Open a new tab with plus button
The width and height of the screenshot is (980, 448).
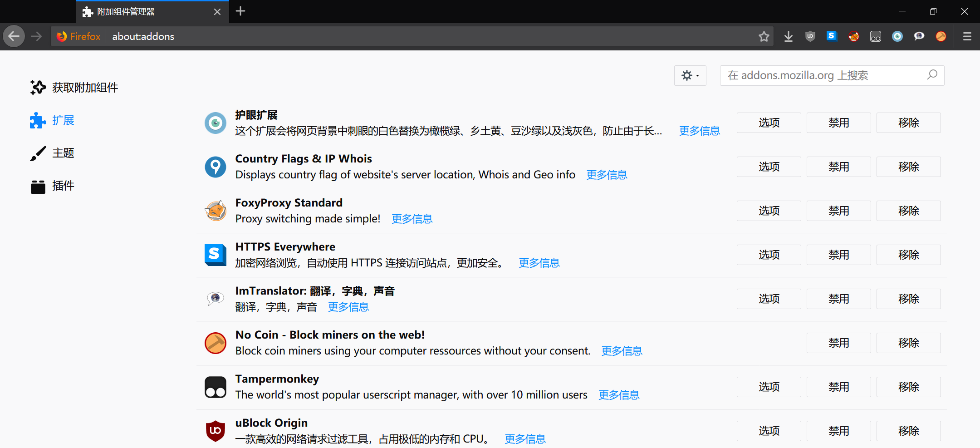[241, 11]
